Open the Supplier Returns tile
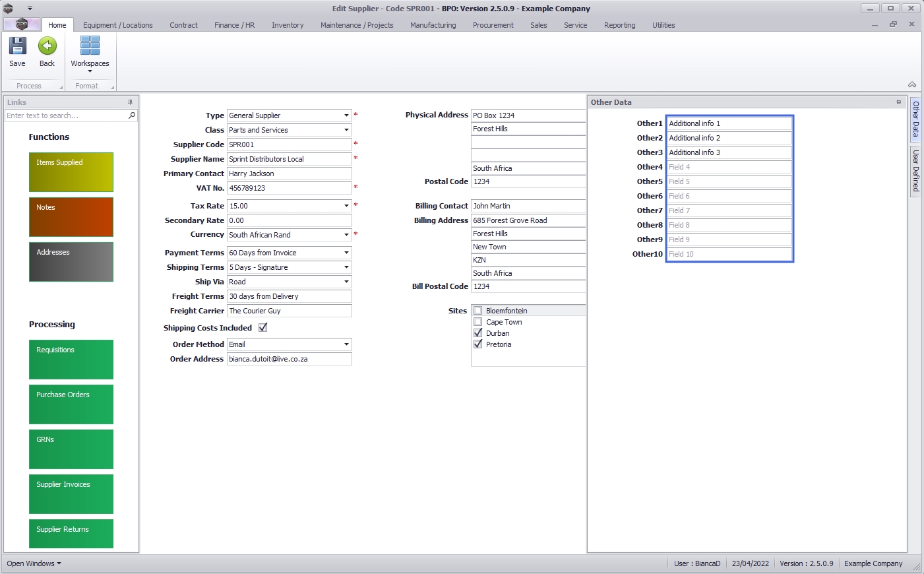Viewport: 924px width, 574px height. [71, 534]
